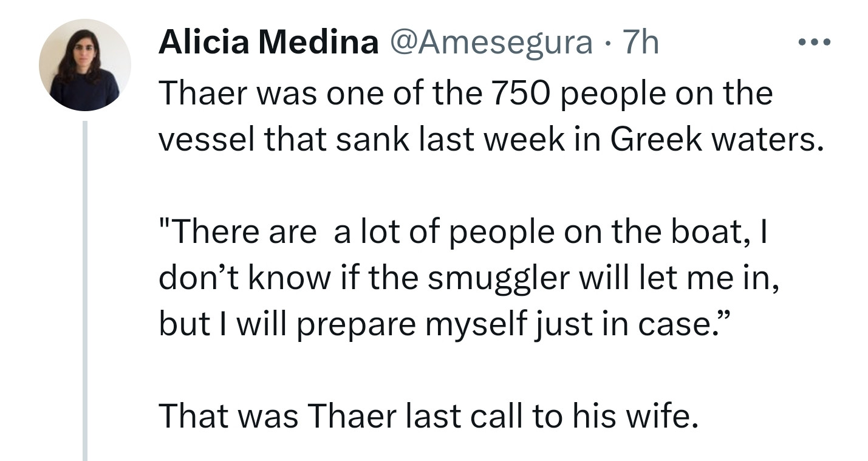The height and width of the screenshot is (461, 868).
Task: Click Alicia Medina's profile avatar photo
Action: point(84,65)
